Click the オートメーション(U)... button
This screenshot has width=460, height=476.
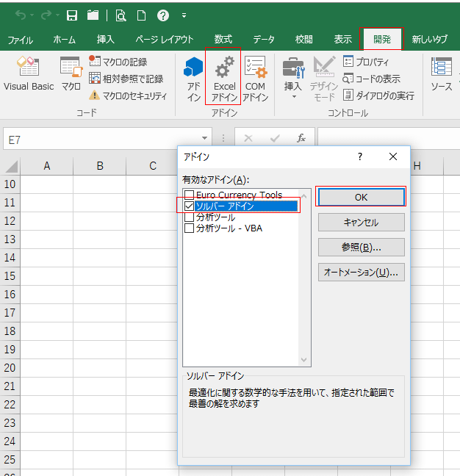click(361, 272)
